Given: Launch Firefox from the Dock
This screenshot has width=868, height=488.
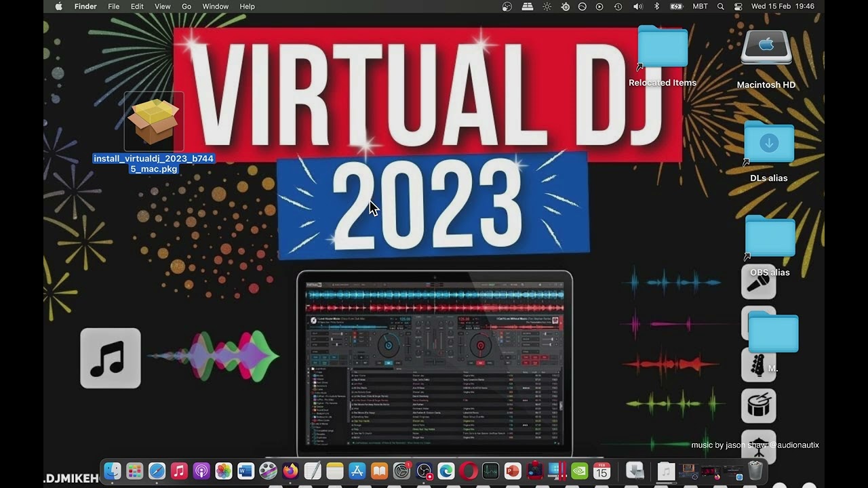Looking at the screenshot, I should [290, 470].
